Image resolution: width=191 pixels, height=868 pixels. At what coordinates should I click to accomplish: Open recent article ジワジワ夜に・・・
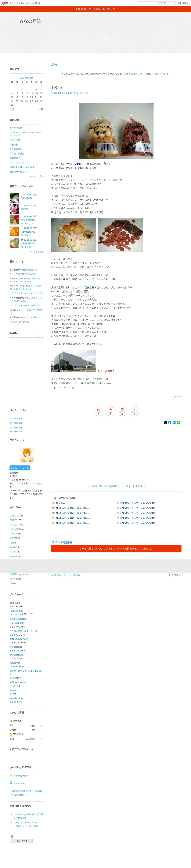[x=19, y=128]
